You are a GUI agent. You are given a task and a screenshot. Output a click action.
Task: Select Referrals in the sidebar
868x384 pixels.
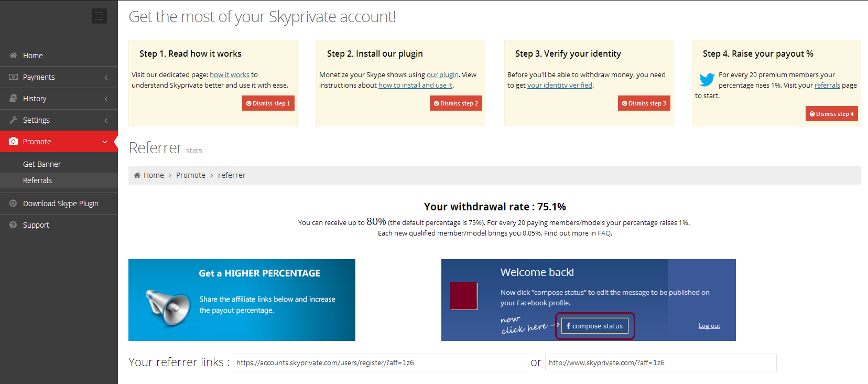click(37, 180)
